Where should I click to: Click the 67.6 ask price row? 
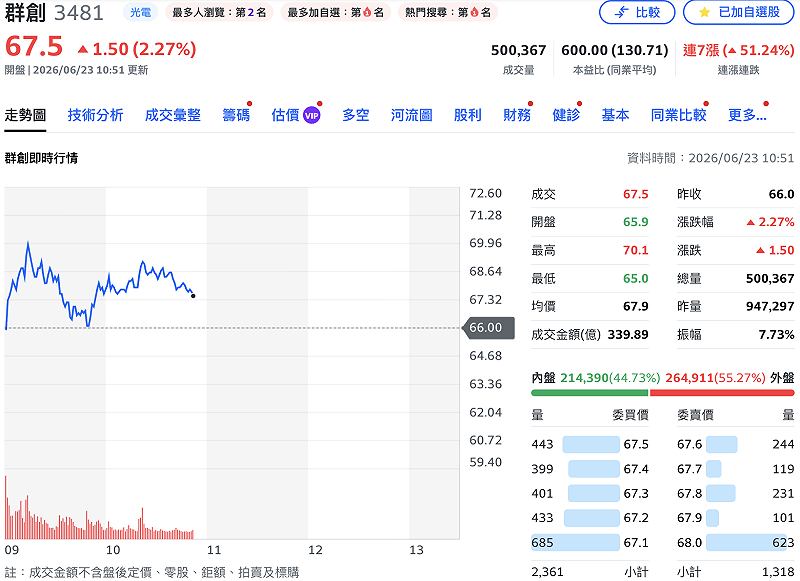tap(736, 444)
